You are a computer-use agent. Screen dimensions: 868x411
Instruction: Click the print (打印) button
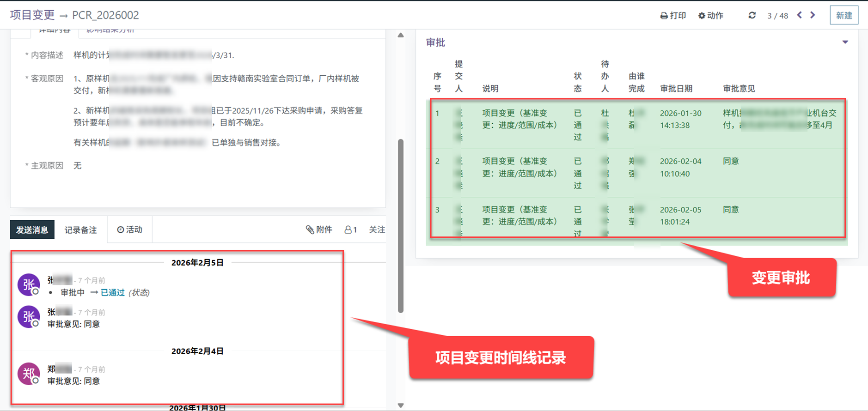[x=673, y=16]
